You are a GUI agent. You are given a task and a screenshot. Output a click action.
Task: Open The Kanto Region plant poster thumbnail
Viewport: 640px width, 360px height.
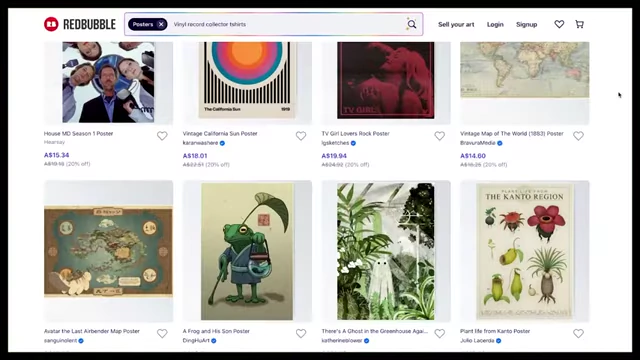(x=524, y=251)
